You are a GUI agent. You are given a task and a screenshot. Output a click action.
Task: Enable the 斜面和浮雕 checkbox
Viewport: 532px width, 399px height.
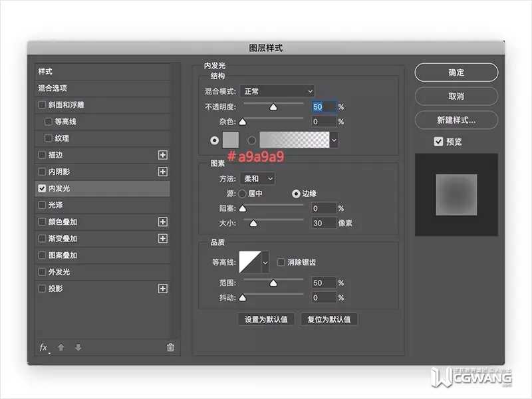click(42, 105)
